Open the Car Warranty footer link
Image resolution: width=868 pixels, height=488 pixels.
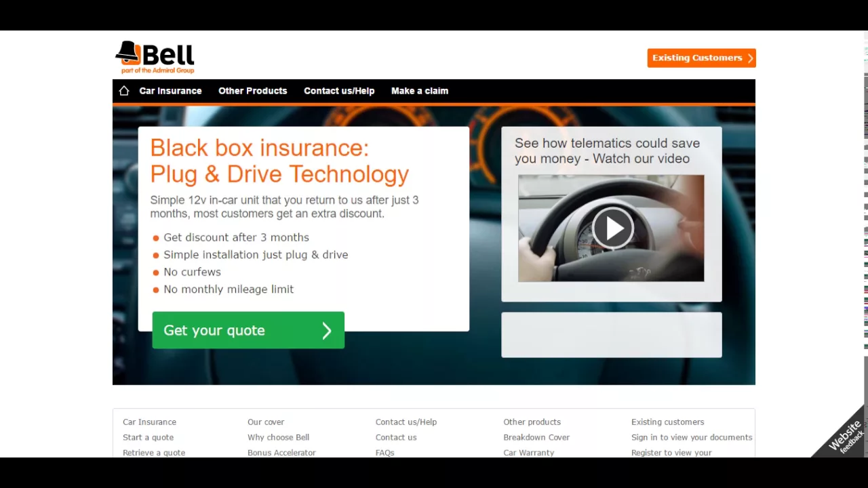point(528,453)
